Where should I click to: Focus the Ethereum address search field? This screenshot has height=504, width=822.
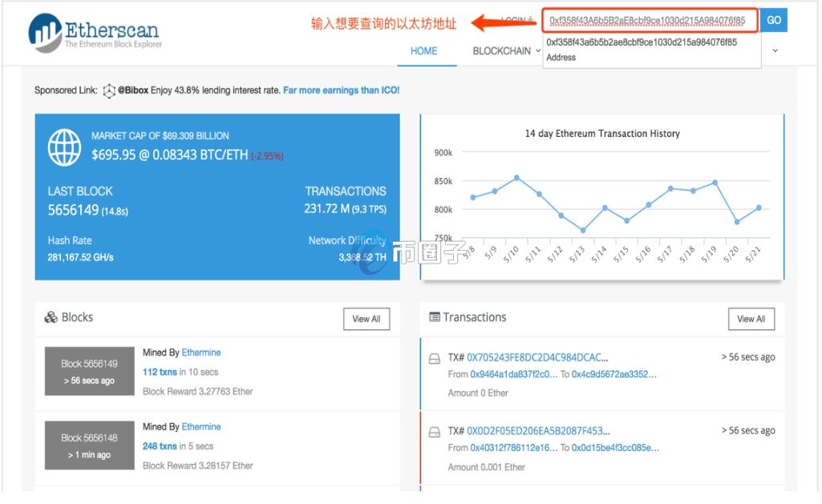coord(648,21)
